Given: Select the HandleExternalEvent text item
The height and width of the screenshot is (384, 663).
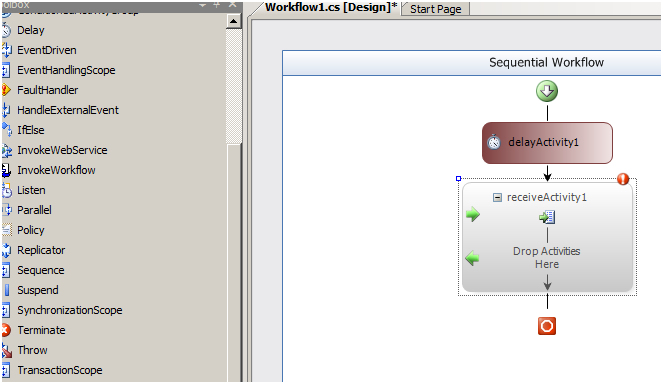Looking at the screenshot, I should coord(68,110).
